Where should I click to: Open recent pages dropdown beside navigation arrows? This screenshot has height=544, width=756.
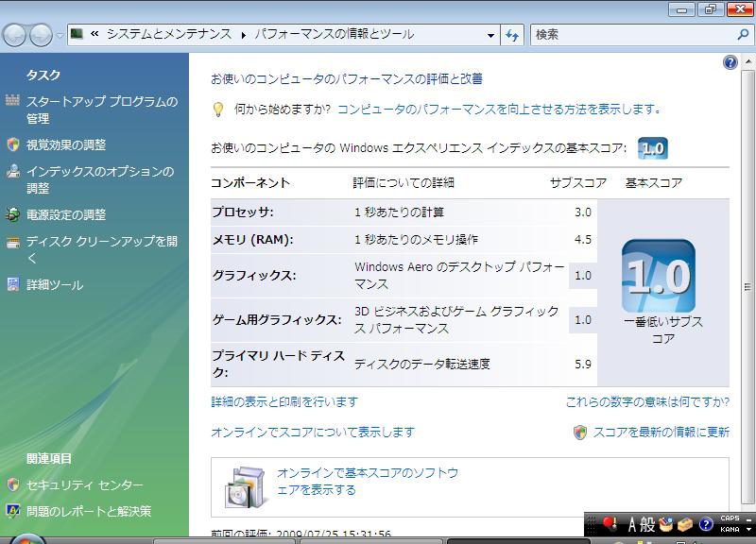pyautogui.click(x=60, y=35)
